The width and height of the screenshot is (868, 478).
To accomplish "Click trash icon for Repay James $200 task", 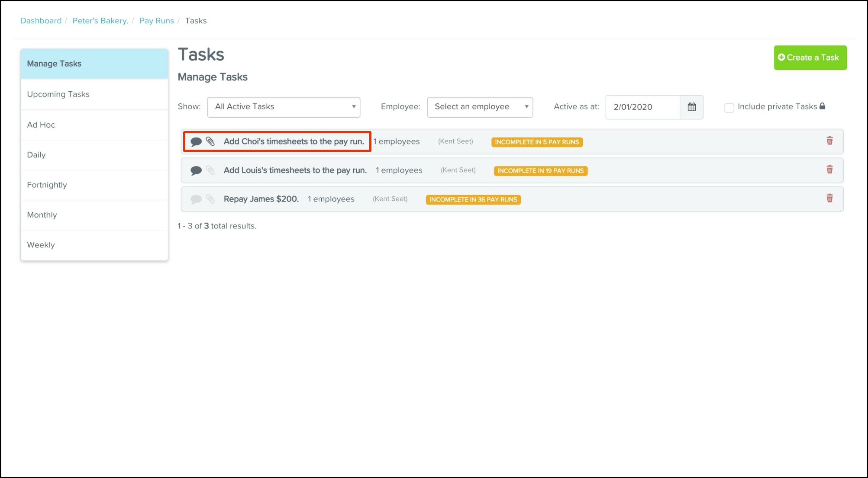I will 829,198.
